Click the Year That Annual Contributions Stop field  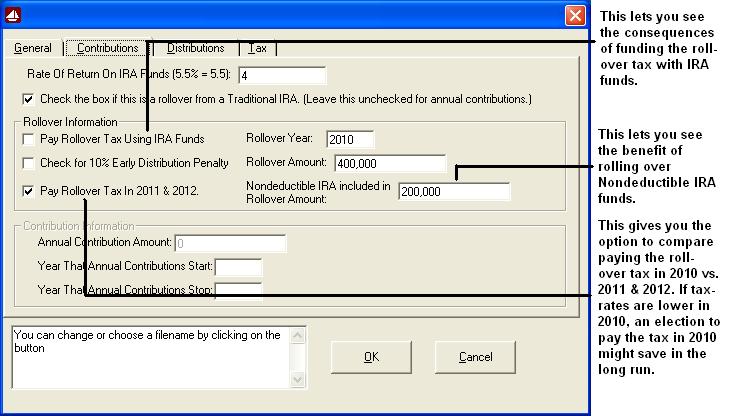pos(238,289)
